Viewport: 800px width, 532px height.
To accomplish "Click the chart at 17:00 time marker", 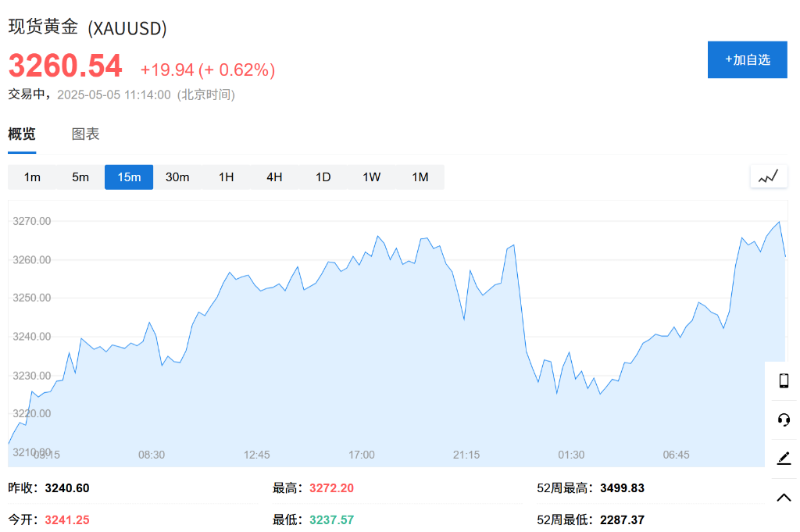I will [362, 455].
